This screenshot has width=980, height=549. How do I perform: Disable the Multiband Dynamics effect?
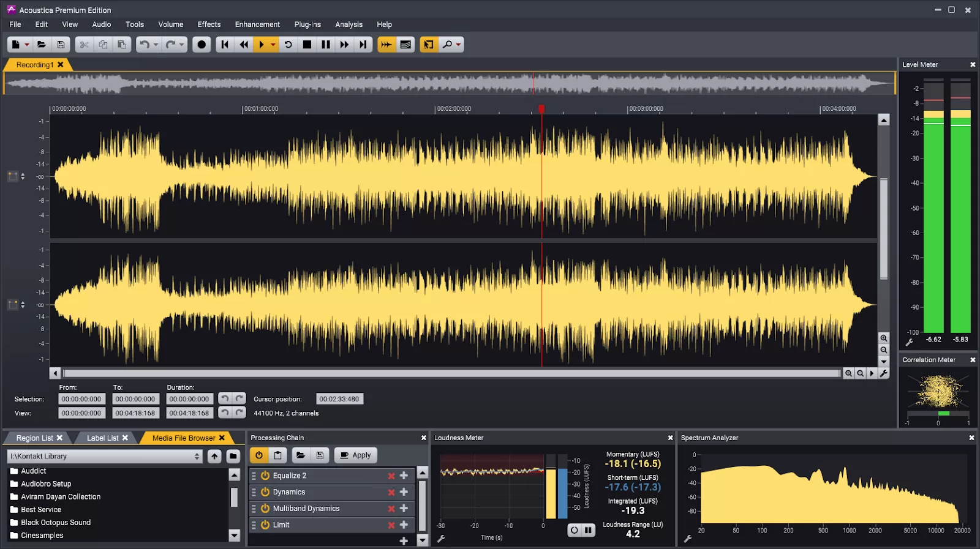tap(265, 509)
